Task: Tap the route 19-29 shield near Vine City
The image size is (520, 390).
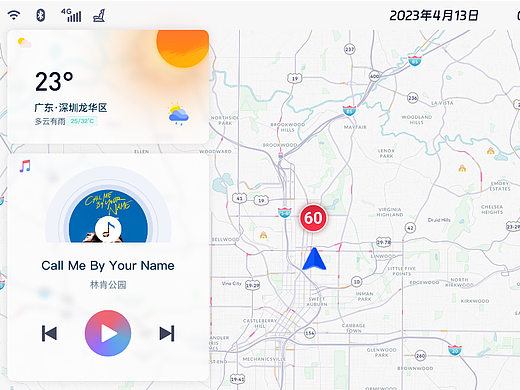Action: pyautogui.click(x=252, y=285)
